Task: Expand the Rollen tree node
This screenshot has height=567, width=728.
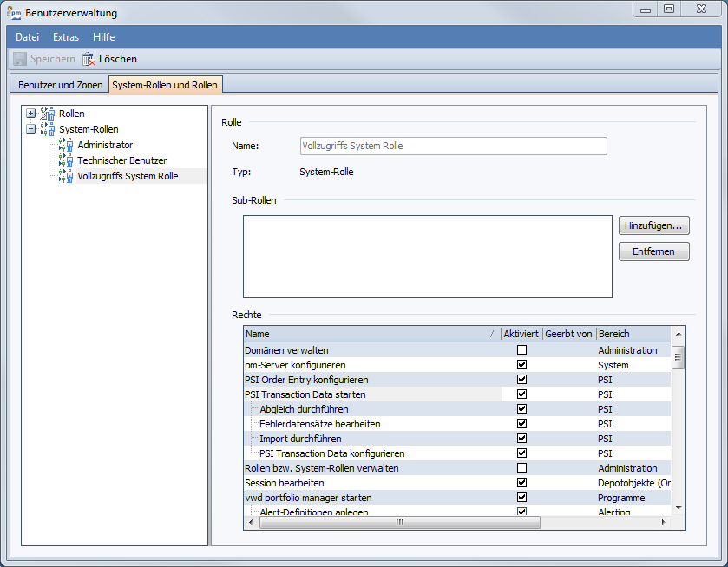Action: [31, 114]
